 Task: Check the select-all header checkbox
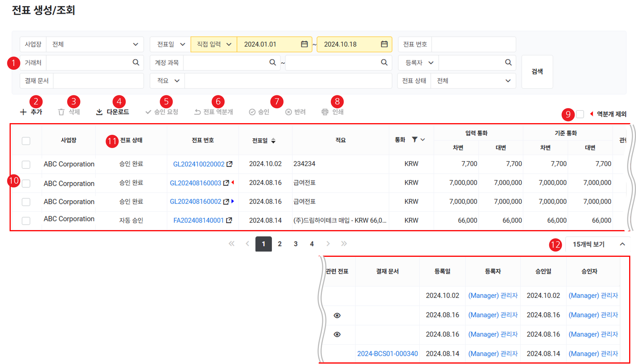coord(26,141)
